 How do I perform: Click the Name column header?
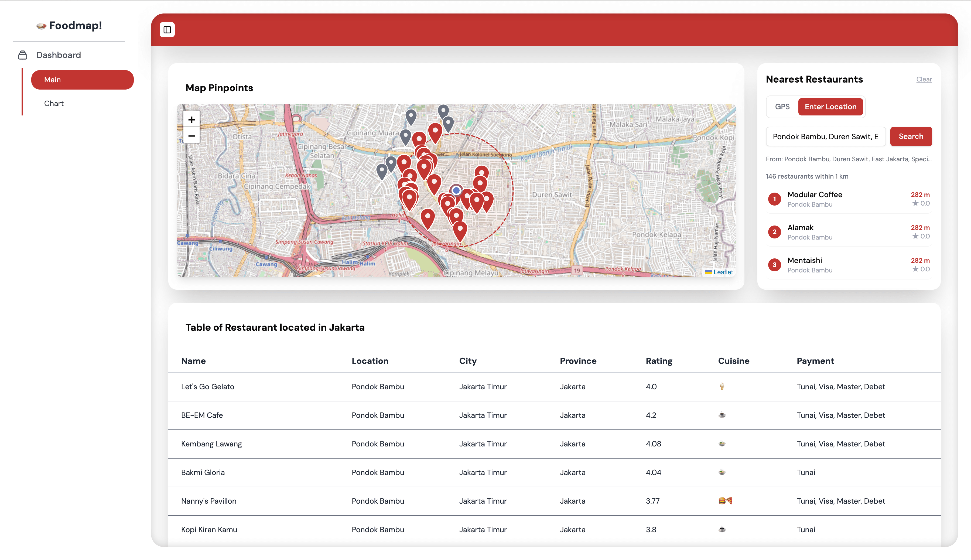pyautogui.click(x=193, y=361)
